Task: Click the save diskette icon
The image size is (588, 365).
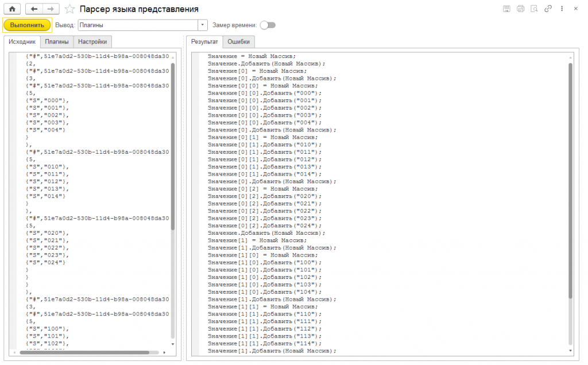Action: pyautogui.click(x=506, y=9)
